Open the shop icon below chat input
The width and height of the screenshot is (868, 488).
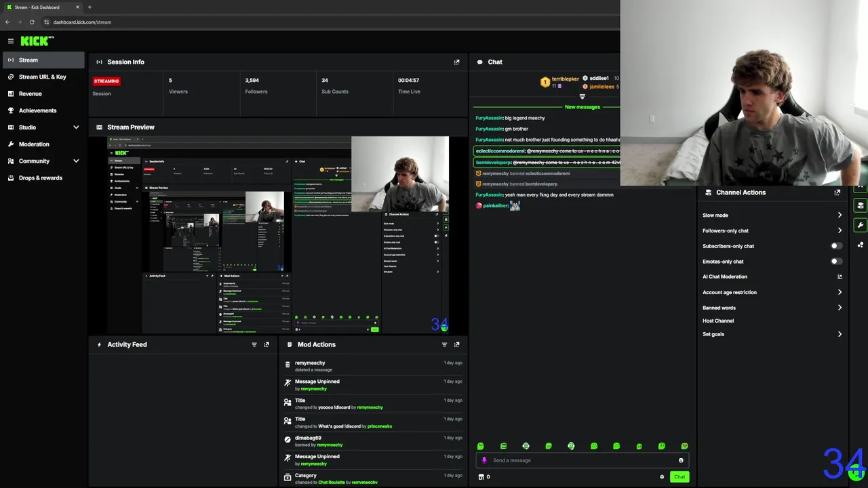[x=481, y=476]
